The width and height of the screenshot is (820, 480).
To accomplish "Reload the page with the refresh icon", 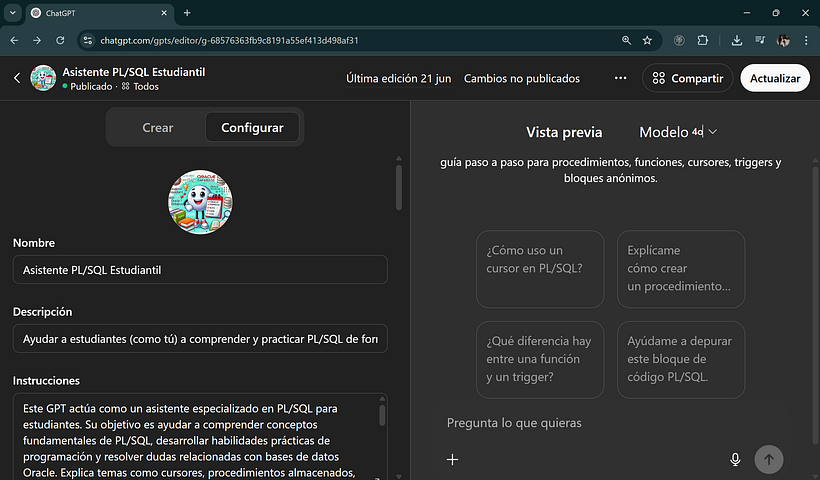I will (60, 40).
